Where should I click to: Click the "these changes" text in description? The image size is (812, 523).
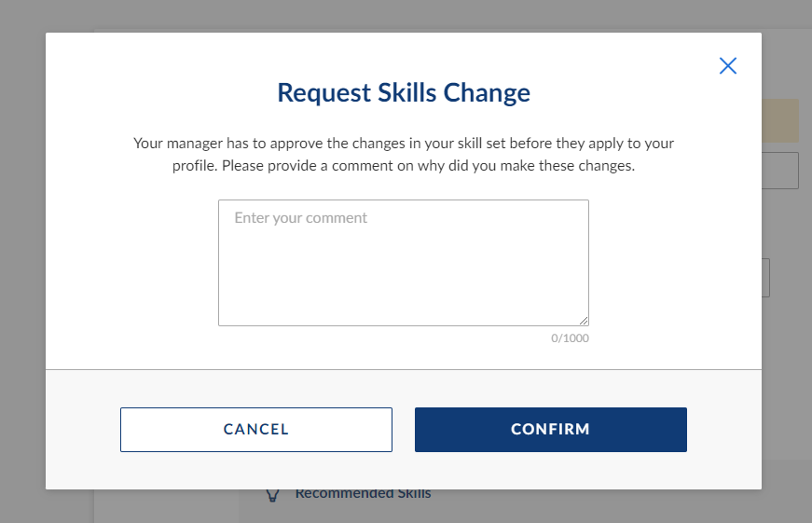click(x=585, y=166)
